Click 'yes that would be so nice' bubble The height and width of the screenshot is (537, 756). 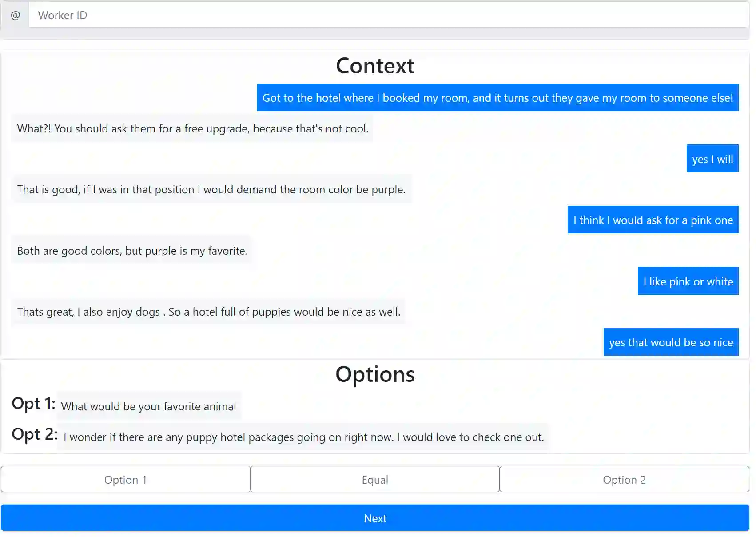pyautogui.click(x=671, y=342)
